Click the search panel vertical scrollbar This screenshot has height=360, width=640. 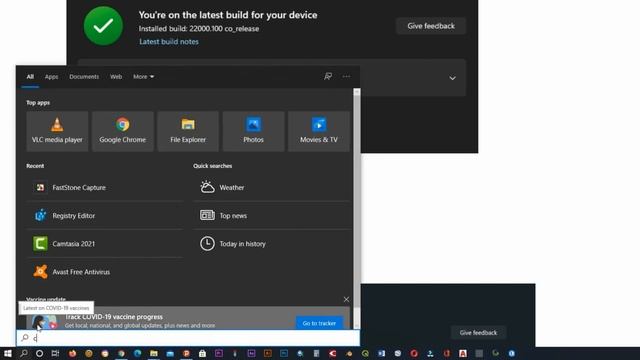[357, 208]
